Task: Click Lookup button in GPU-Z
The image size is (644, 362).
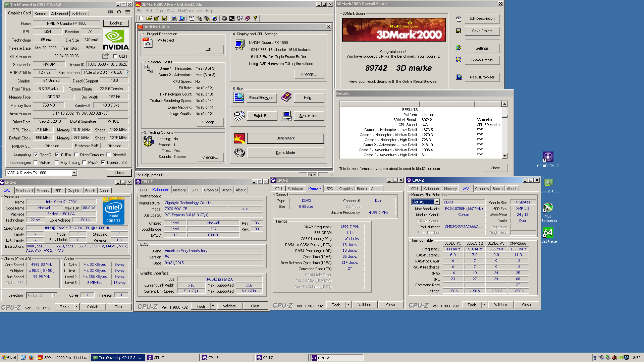Action: point(116,23)
